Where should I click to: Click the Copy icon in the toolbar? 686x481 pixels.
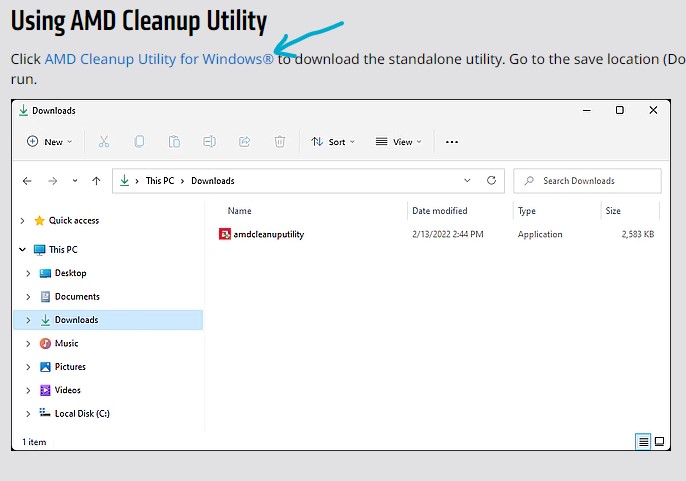[139, 142]
